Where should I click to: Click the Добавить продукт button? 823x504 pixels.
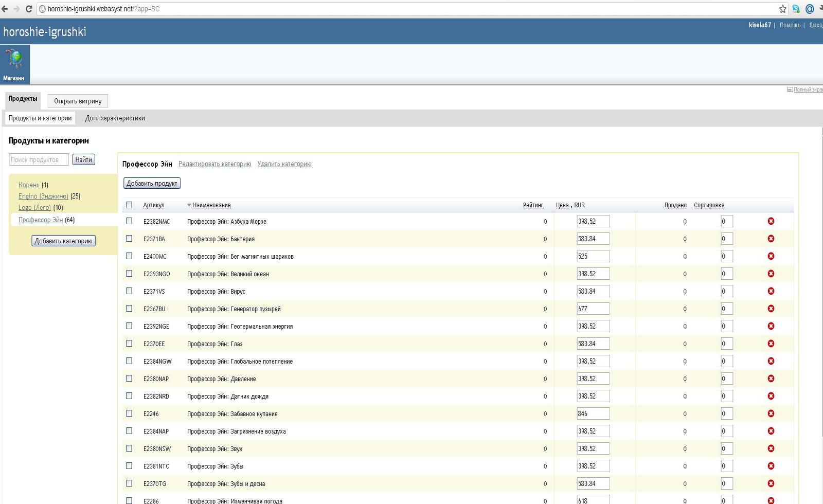(152, 183)
